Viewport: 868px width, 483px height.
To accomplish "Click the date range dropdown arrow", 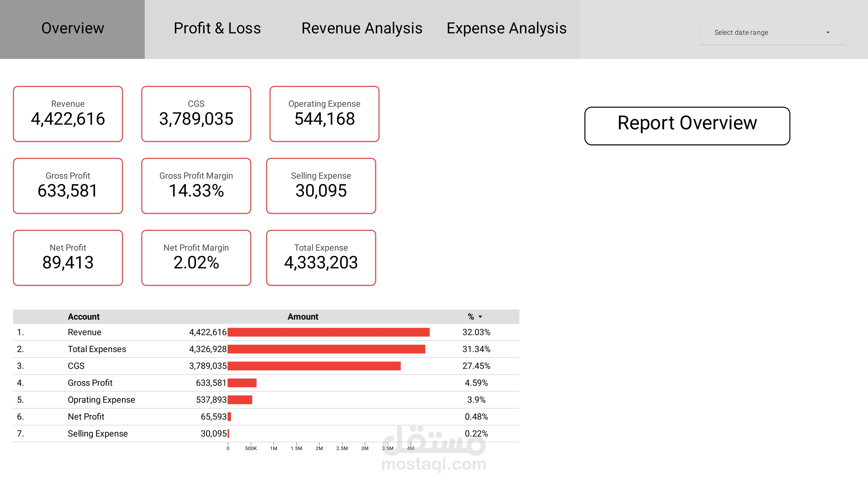I will [827, 32].
